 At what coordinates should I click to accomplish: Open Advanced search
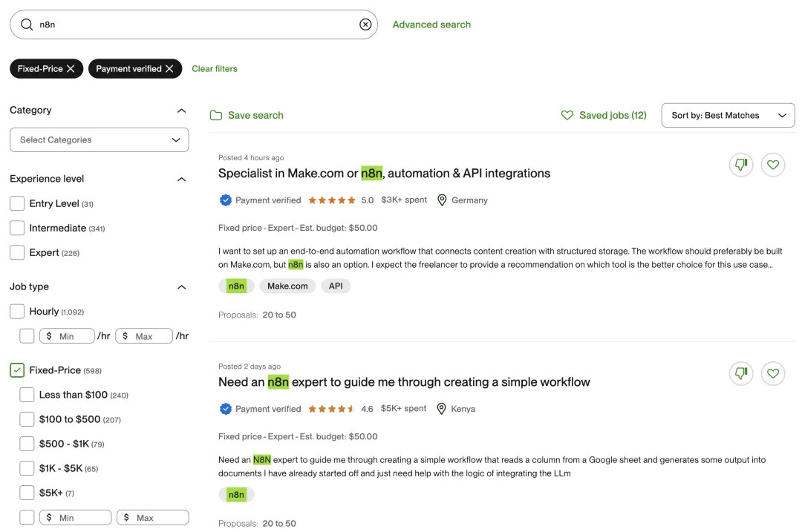click(x=431, y=24)
